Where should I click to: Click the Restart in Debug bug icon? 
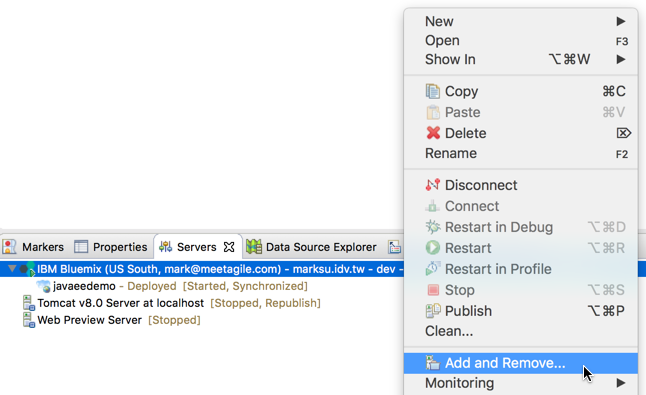(x=433, y=227)
